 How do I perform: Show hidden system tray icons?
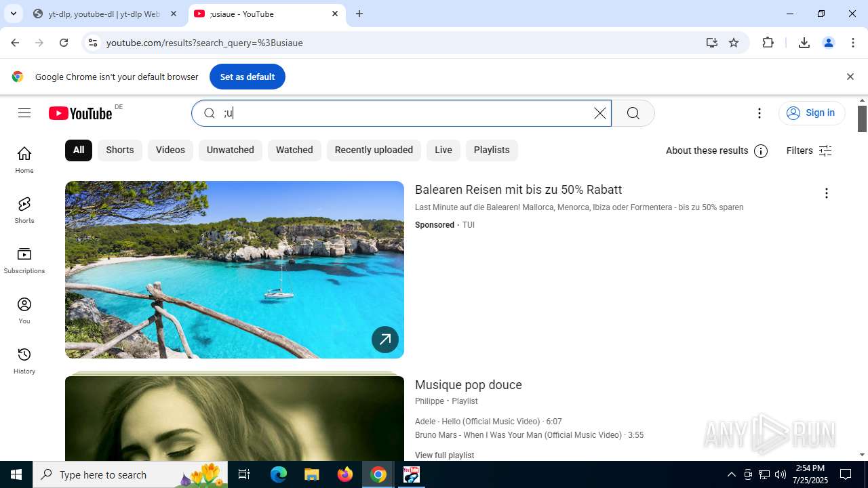tap(731, 474)
